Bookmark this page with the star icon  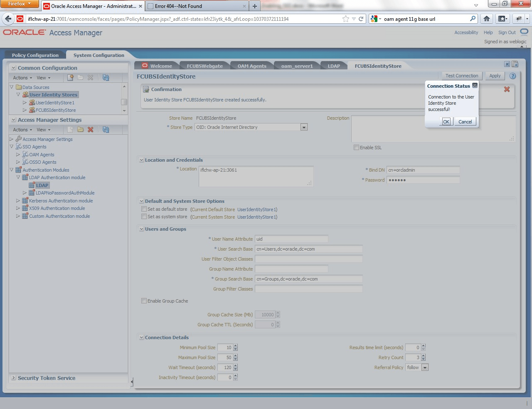tap(346, 19)
